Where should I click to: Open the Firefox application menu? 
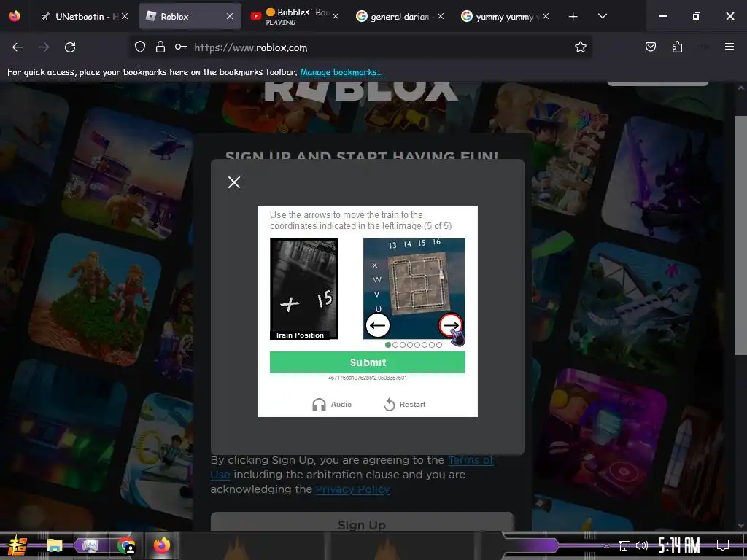[729, 47]
